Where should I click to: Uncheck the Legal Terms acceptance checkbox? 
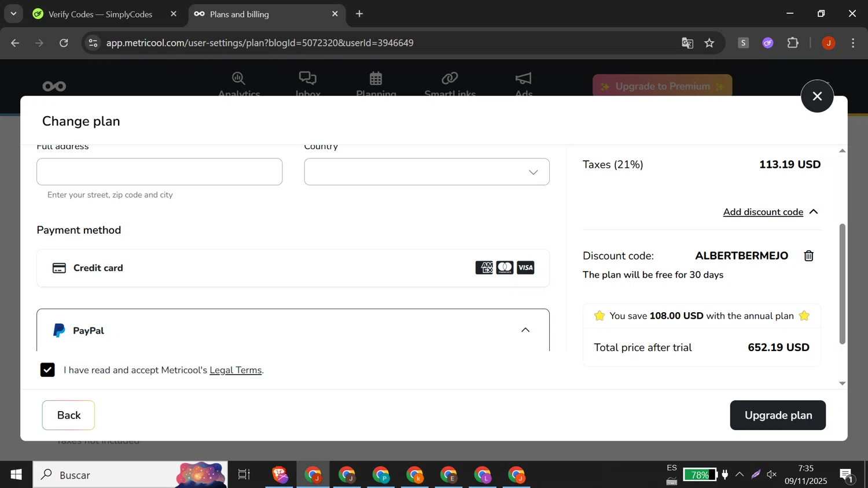(47, 369)
